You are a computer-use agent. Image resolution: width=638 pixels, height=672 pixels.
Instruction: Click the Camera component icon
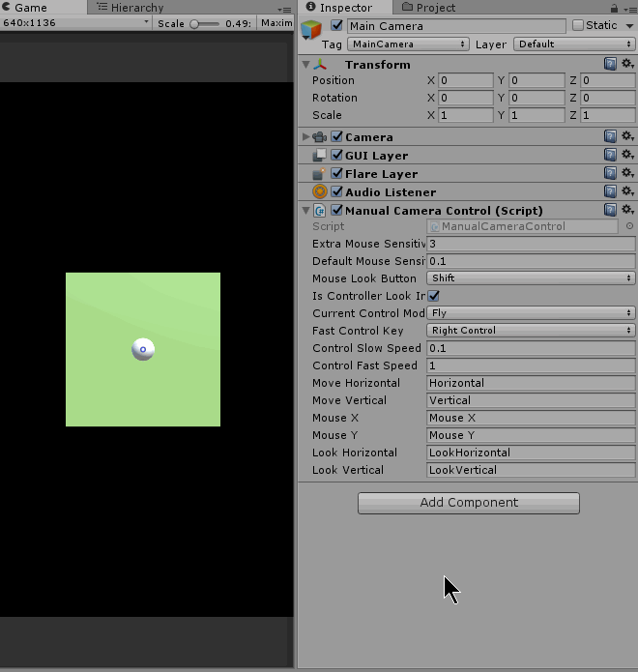320,137
